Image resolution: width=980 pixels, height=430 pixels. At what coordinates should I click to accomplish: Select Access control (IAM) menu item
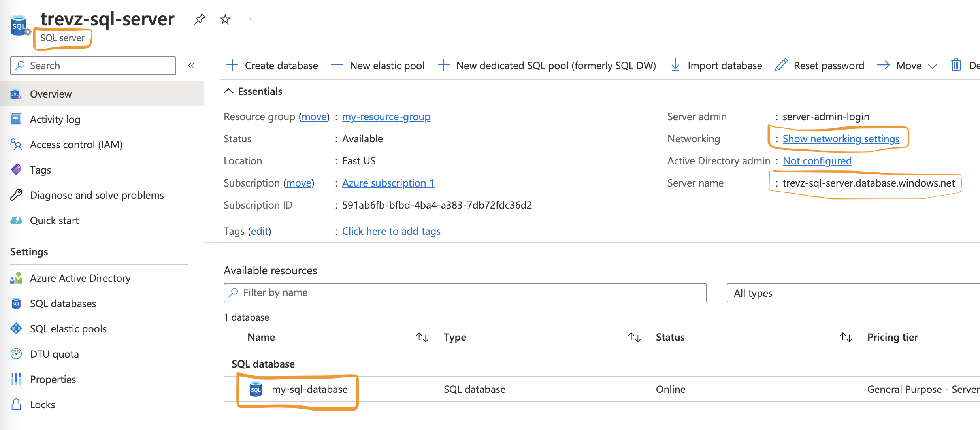coord(76,145)
